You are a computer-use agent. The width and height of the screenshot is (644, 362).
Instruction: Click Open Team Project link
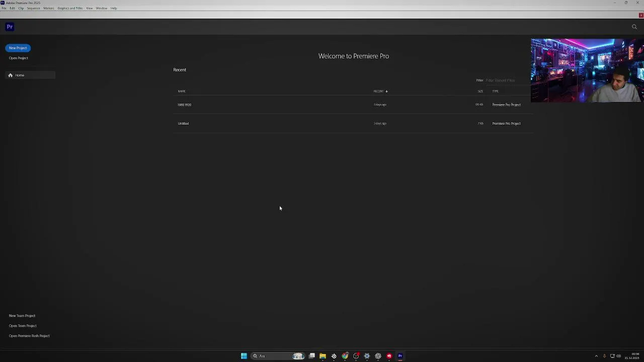23,326
